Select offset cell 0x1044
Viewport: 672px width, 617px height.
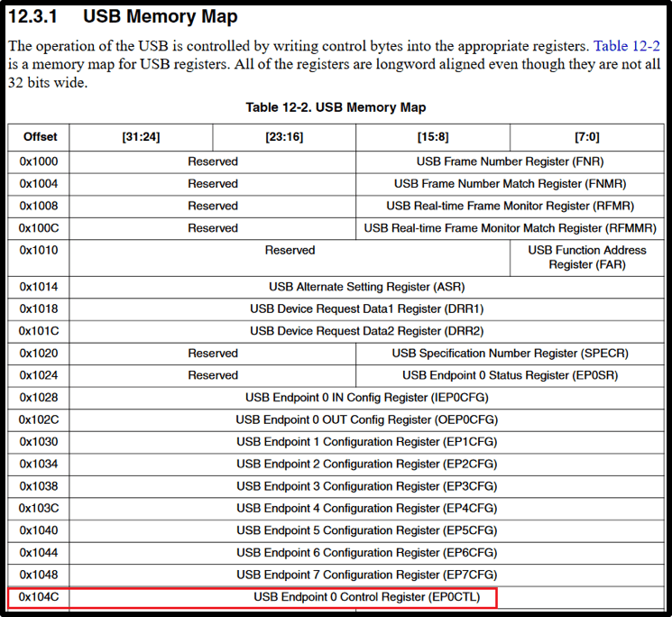pos(39,553)
